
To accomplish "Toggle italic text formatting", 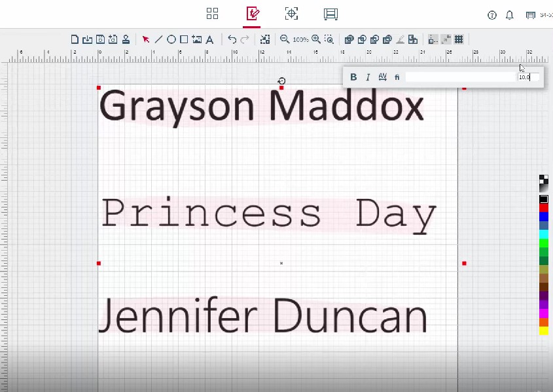I will [x=368, y=77].
